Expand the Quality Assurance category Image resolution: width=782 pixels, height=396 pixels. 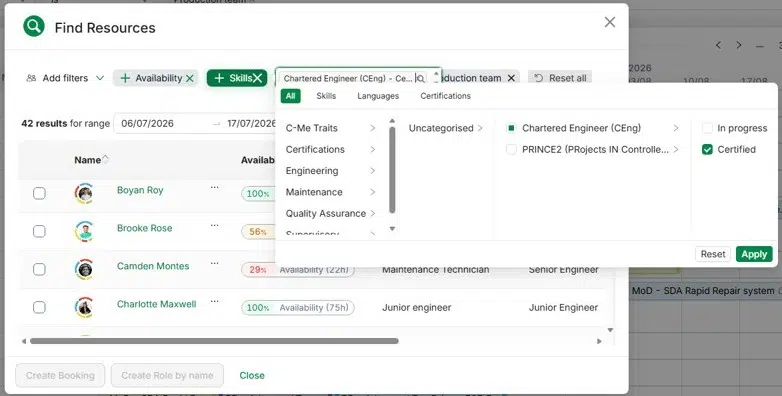tap(331, 213)
